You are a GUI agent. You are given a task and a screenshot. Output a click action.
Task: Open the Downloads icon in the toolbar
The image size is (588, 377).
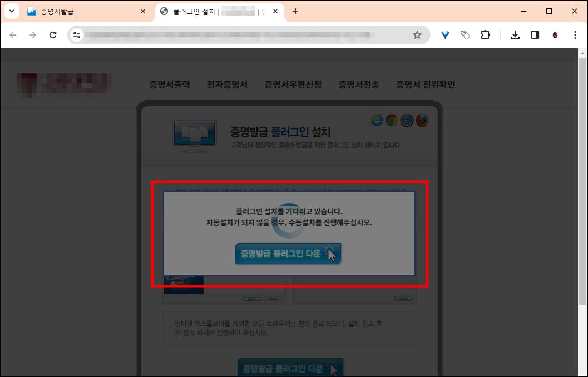(x=515, y=34)
